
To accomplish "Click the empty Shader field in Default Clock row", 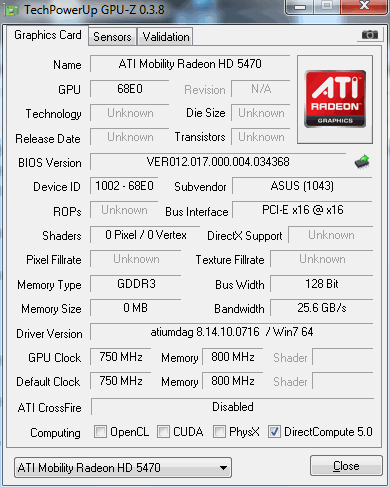I will (343, 381).
